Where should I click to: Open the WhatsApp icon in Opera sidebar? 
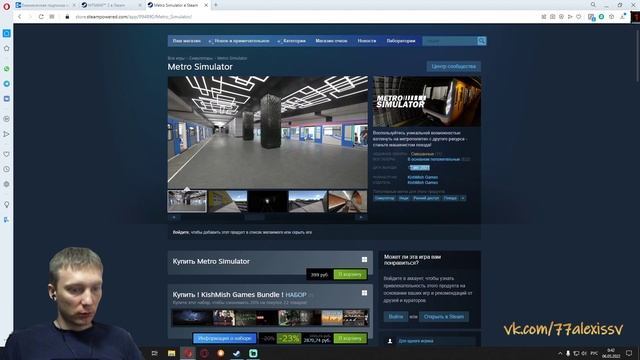6,69
